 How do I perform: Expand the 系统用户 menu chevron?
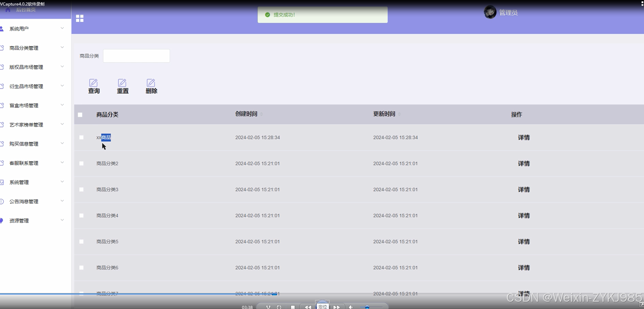(62, 28)
